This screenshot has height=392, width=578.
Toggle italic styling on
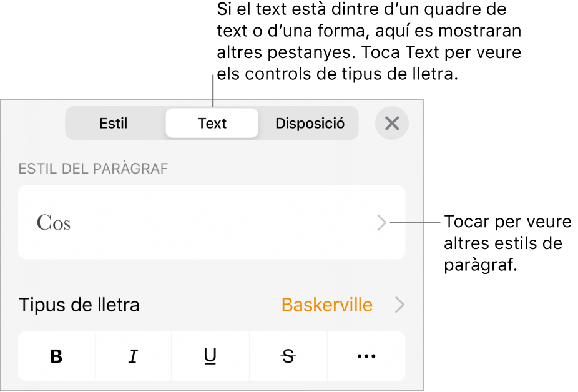[x=133, y=356]
